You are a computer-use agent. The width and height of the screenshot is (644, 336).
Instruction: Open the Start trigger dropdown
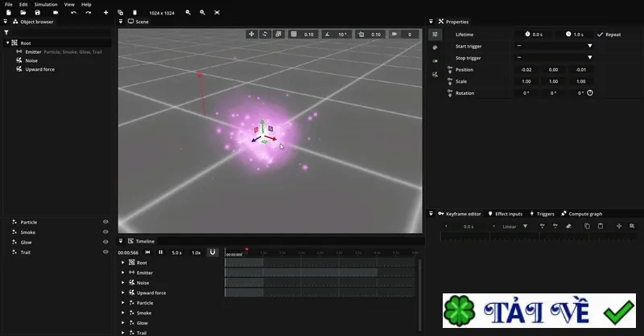pyautogui.click(x=554, y=46)
